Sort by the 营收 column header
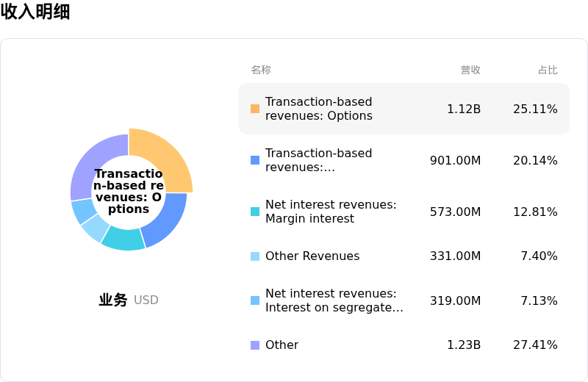588x382 pixels. (470, 70)
